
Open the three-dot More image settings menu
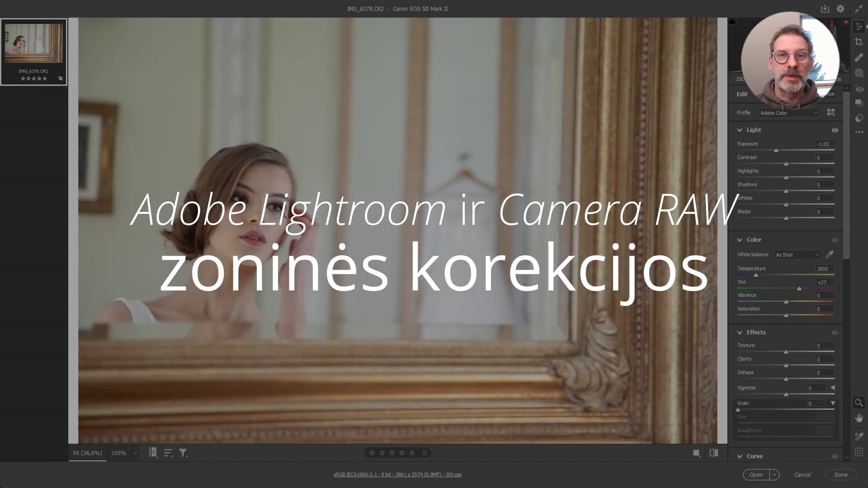[859, 132]
